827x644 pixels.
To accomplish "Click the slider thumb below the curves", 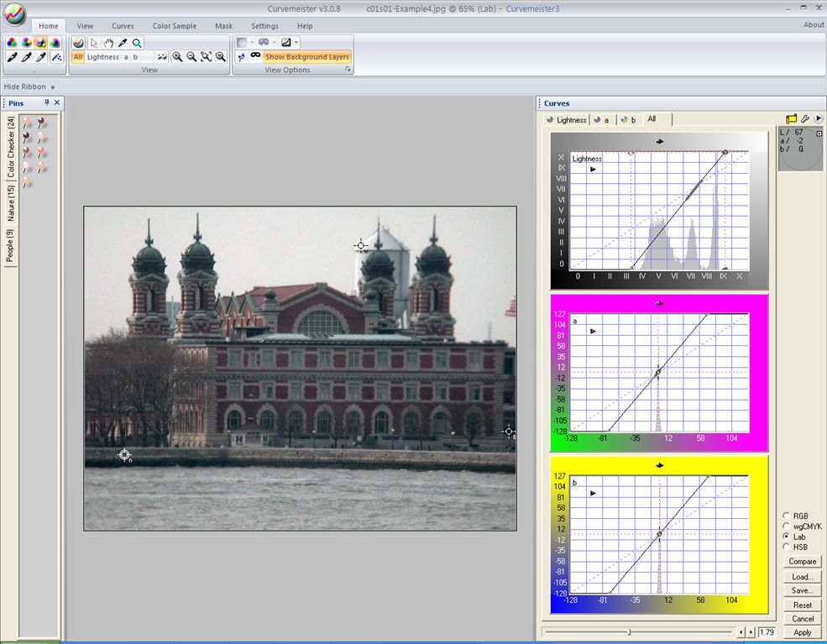I will (x=629, y=631).
